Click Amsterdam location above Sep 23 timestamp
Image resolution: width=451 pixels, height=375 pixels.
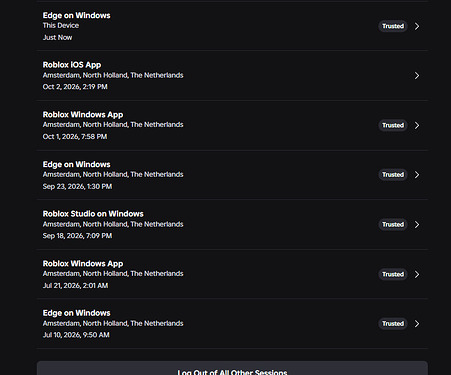(x=113, y=175)
